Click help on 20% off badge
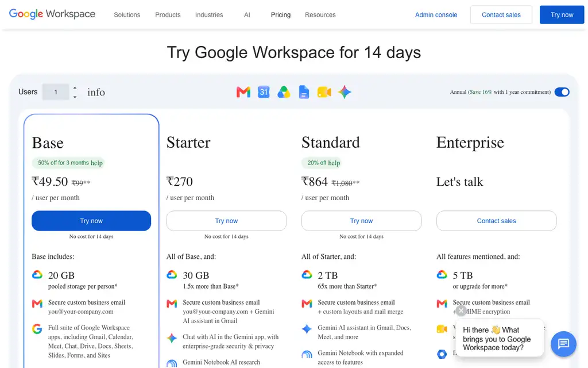This screenshot has height=368, width=588. coord(334,163)
